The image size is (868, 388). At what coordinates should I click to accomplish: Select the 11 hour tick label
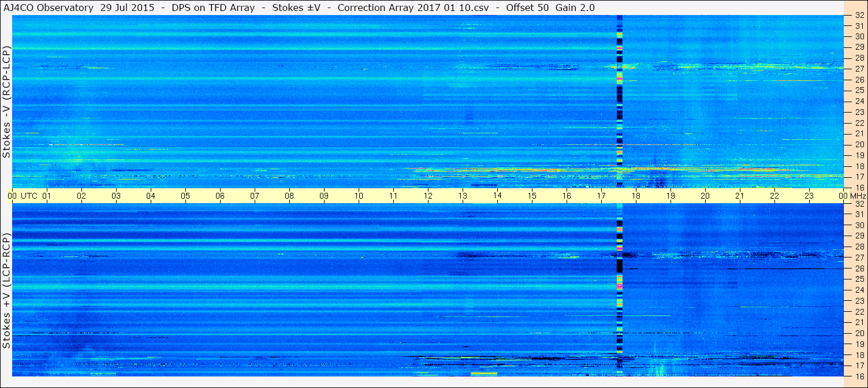(x=393, y=196)
